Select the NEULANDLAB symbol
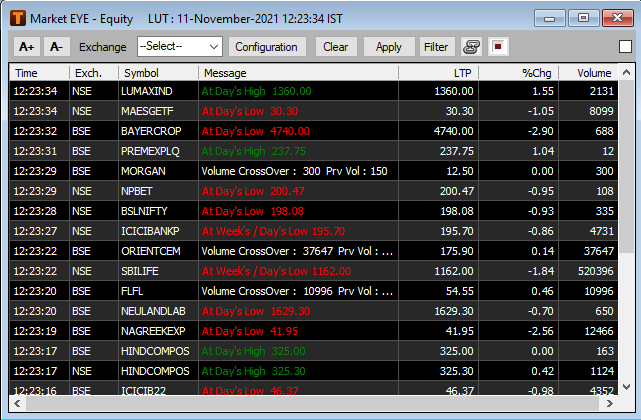Viewport: 641px width, 420px height. [153, 311]
